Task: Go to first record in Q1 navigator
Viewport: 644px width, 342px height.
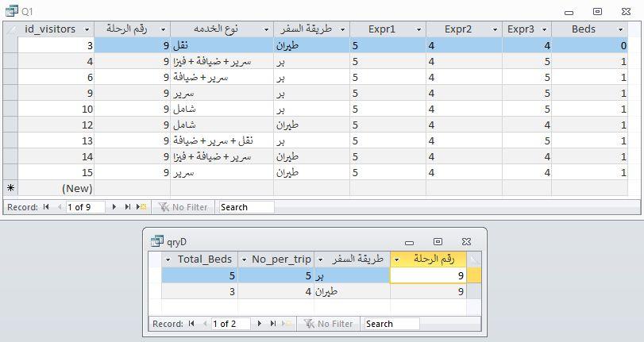Action: pos(46,207)
